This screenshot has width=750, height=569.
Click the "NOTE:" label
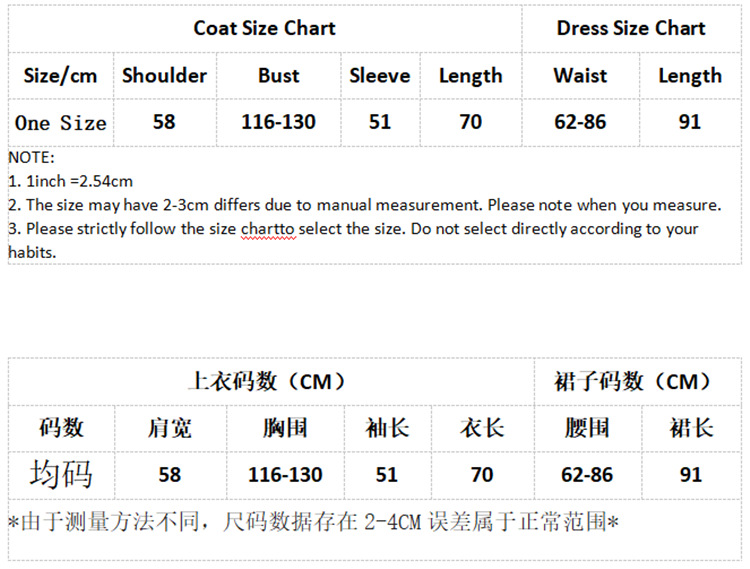[x=31, y=157]
